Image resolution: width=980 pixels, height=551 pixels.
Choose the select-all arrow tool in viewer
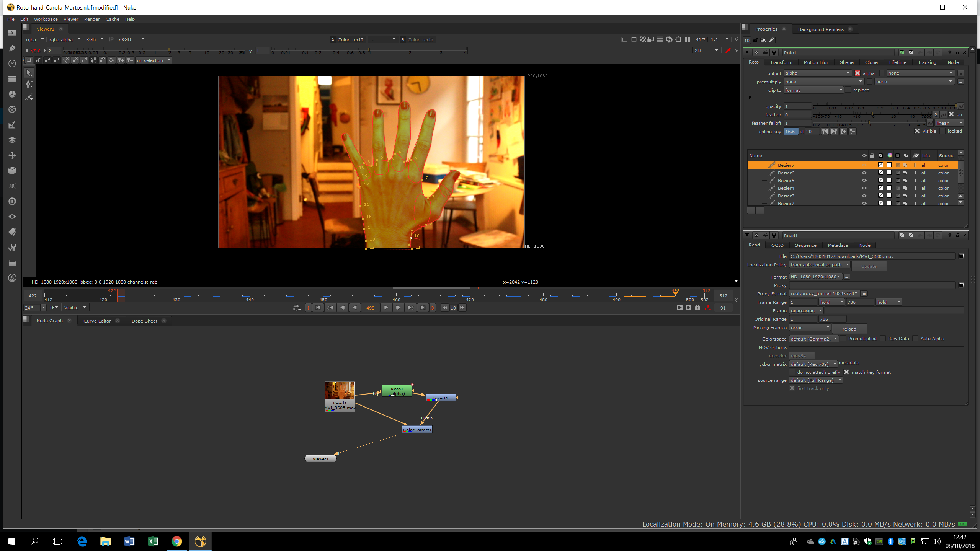[29, 73]
